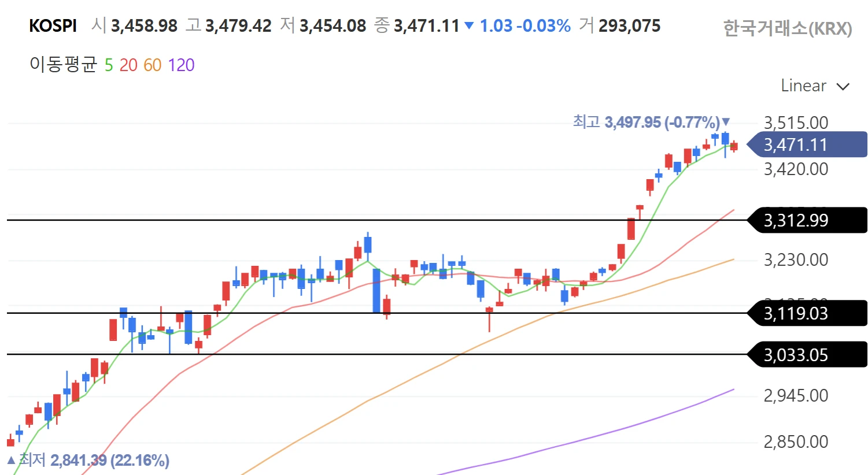Click the 3,515.00 price axis label
This screenshot has height=475, width=868.
click(x=796, y=123)
